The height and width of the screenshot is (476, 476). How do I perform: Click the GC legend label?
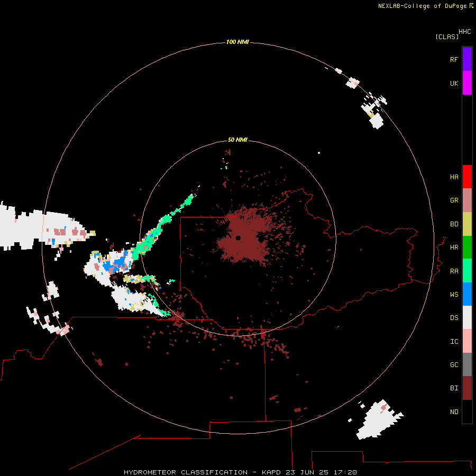pos(454,365)
